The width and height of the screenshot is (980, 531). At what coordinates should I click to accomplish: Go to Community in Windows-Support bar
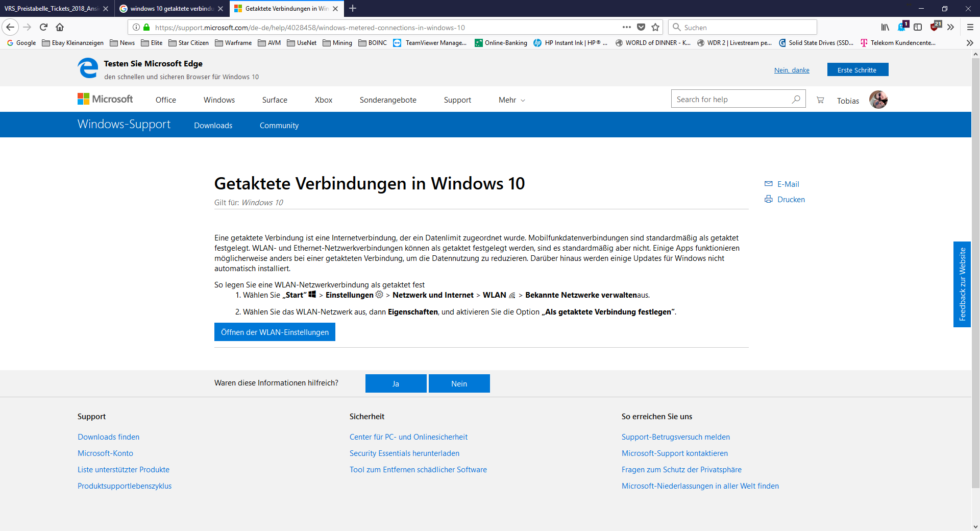tap(279, 126)
